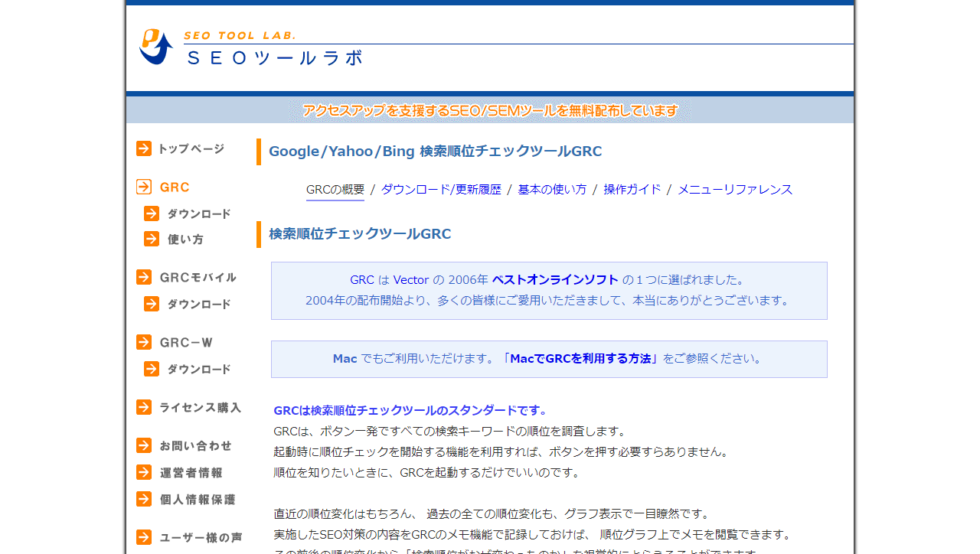The image size is (980, 554).
Task: Click heading Google/Yahoo/Bing 検索順位チェックツールGRC
Action: tap(435, 152)
